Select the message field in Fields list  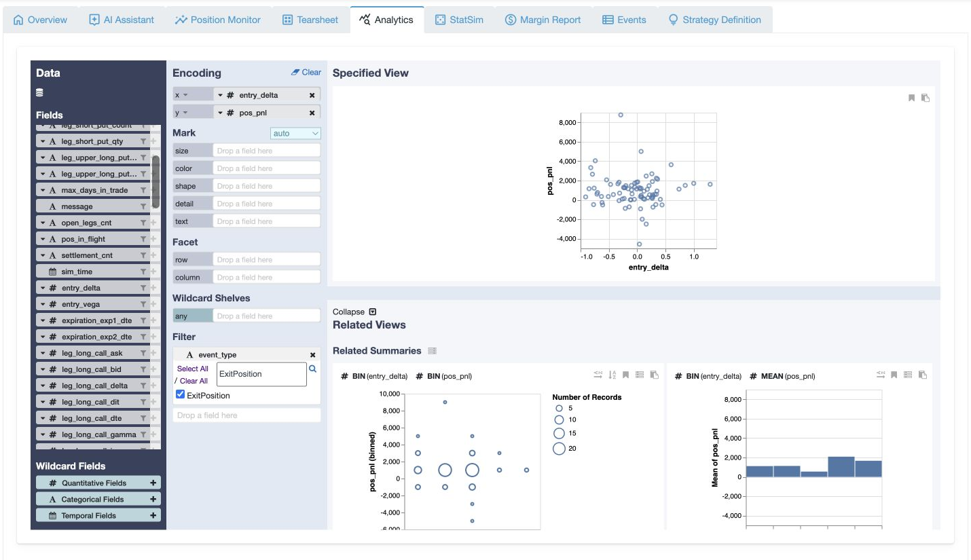(x=93, y=206)
